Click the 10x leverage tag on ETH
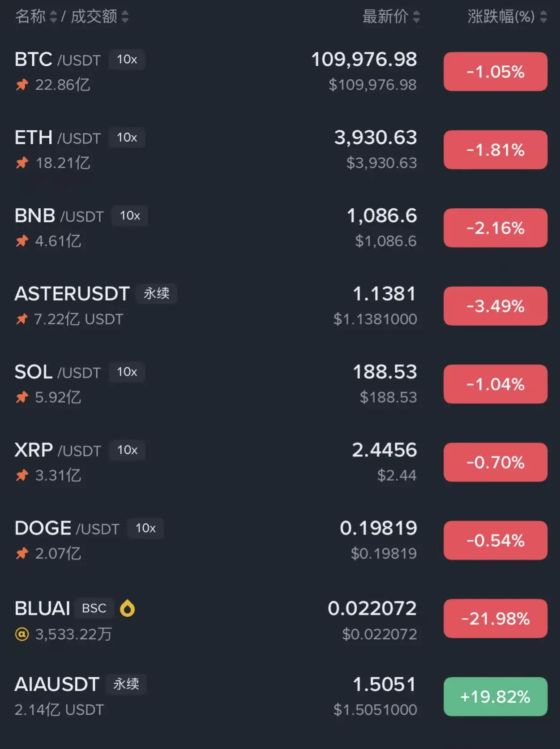 (127, 138)
